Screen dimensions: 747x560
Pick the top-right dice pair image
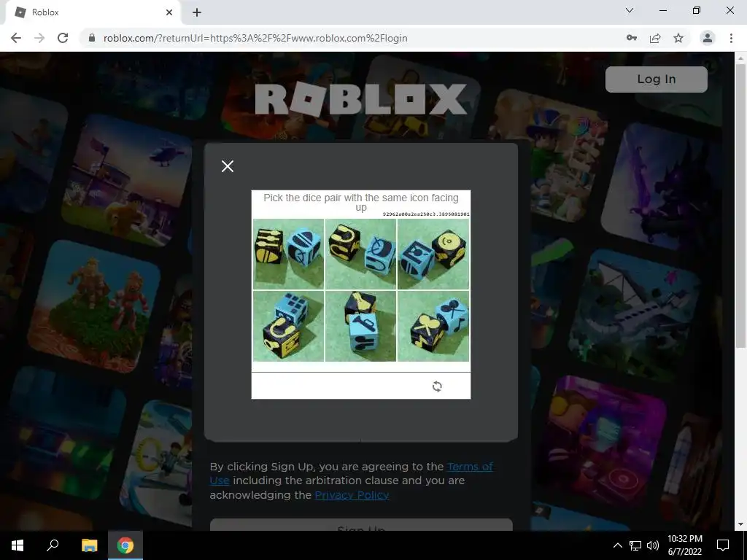433,254
